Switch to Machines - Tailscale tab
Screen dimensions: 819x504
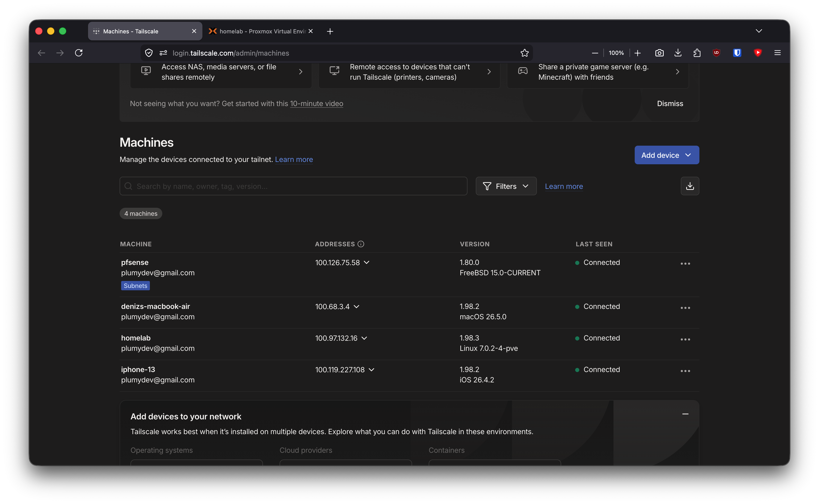pyautogui.click(x=145, y=31)
